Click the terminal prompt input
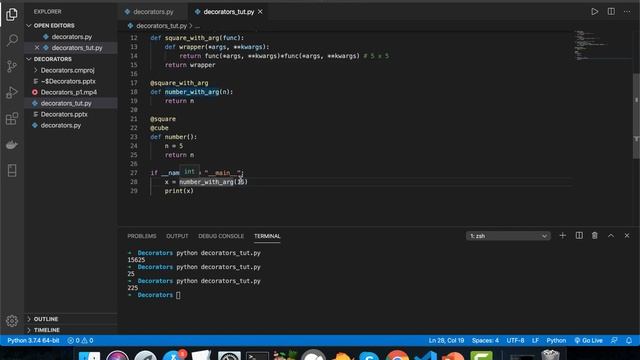Image resolution: width=640 pixels, height=360 pixels. point(178,295)
